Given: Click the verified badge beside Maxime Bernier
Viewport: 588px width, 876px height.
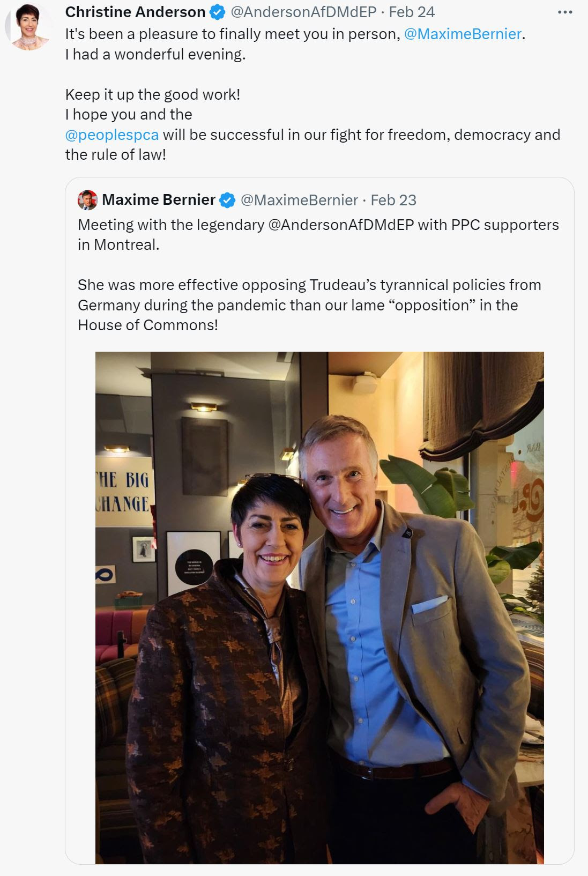Looking at the screenshot, I should click(228, 200).
